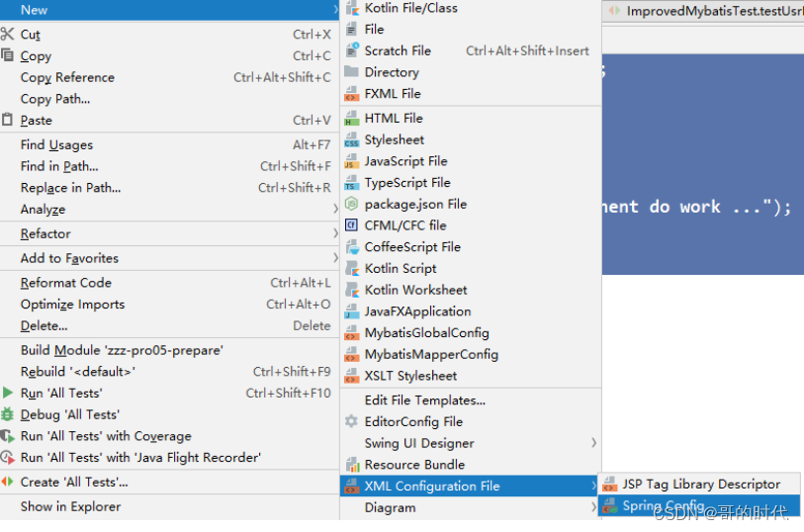Choose Find Usages from the menu
The image size is (804, 532).
(x=170, y=145)
